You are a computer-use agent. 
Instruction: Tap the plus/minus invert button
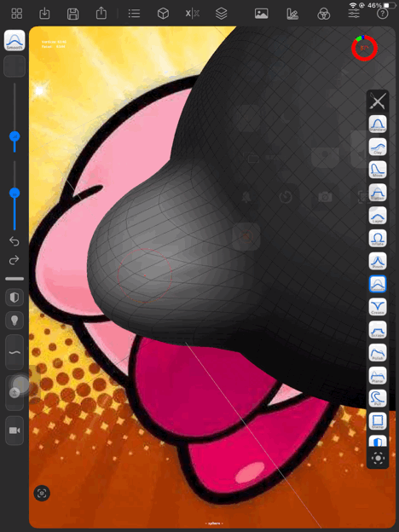(x=14, y=393)
